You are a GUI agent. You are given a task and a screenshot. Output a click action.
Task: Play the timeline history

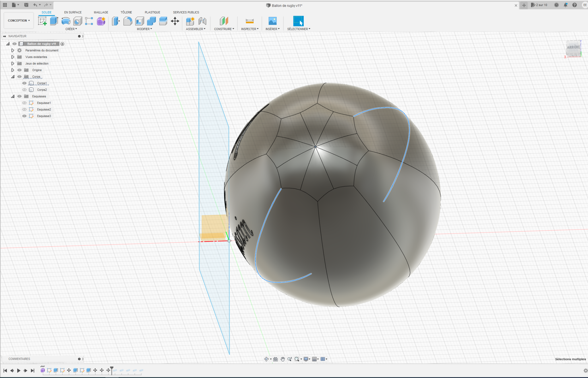[x=19, y=371]
